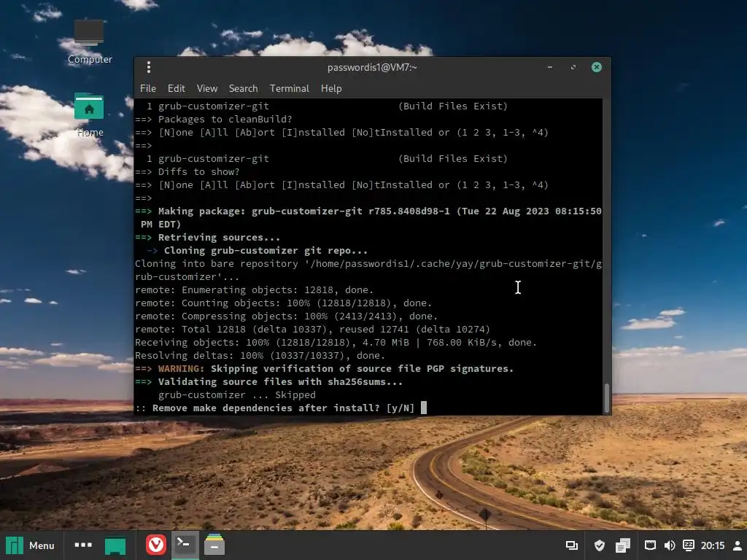Click 'remote: Enumerating objects: 12818' line

(254, 289)
